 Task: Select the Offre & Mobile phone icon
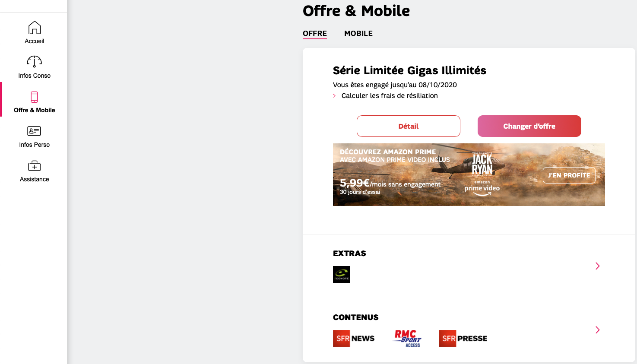click(35, 97)
